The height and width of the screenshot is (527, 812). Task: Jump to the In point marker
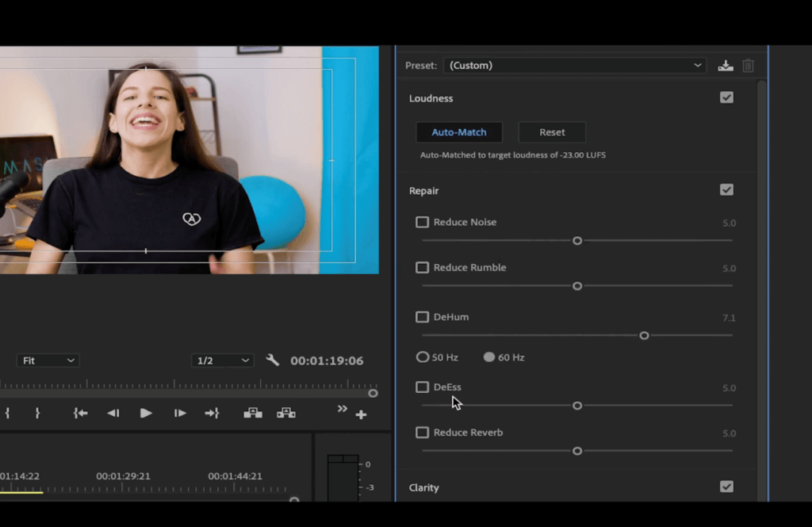point(79,412)
